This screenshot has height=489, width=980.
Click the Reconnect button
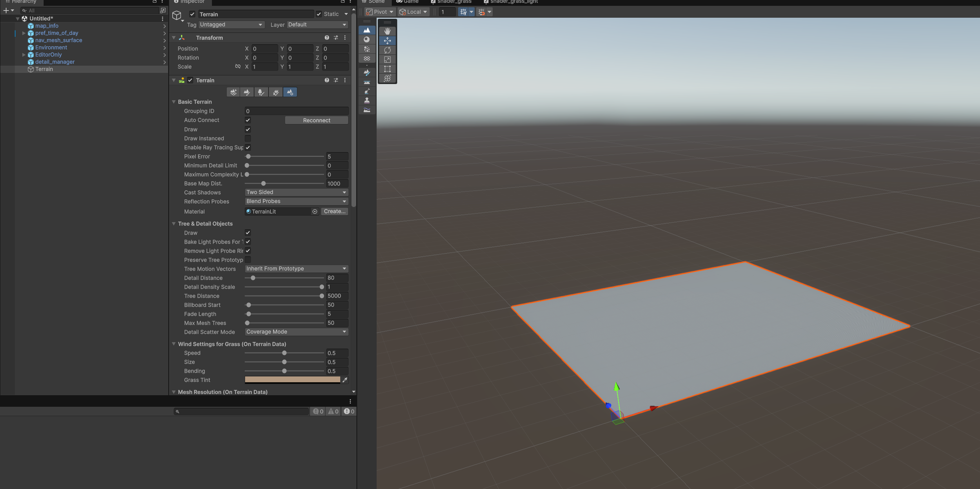(316, 120)
